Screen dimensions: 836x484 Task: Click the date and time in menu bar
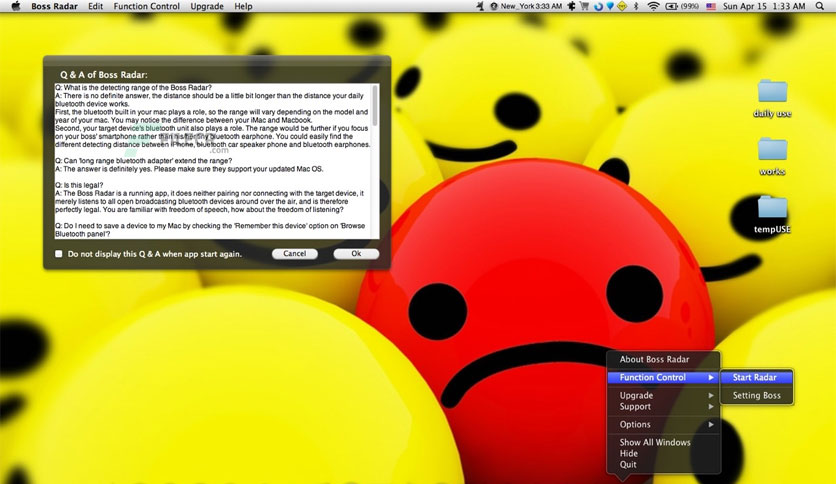(763, 6)
